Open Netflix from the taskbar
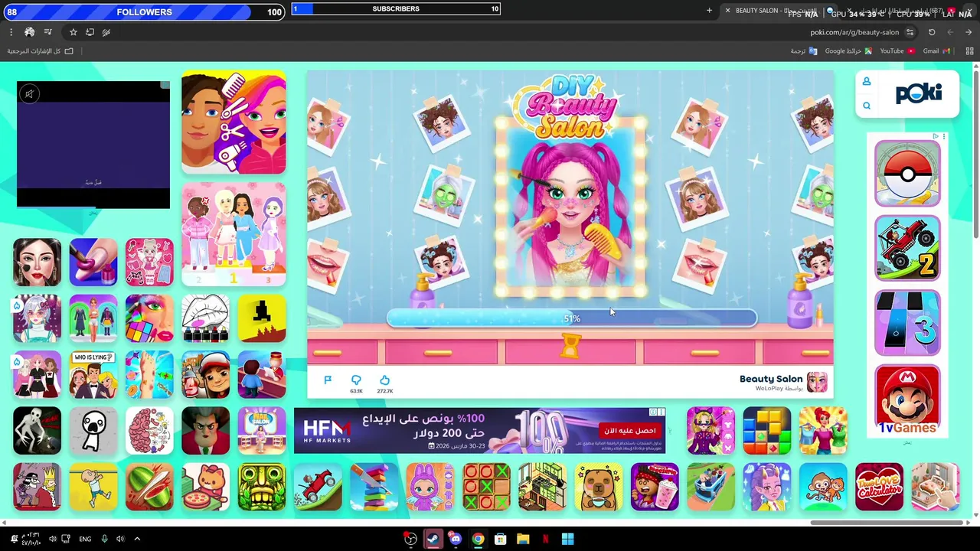 545,539
